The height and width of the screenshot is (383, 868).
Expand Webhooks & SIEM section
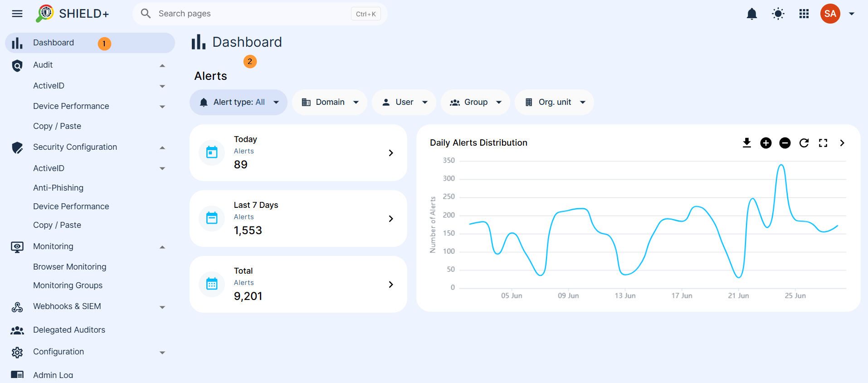click(x=162, y=307)
